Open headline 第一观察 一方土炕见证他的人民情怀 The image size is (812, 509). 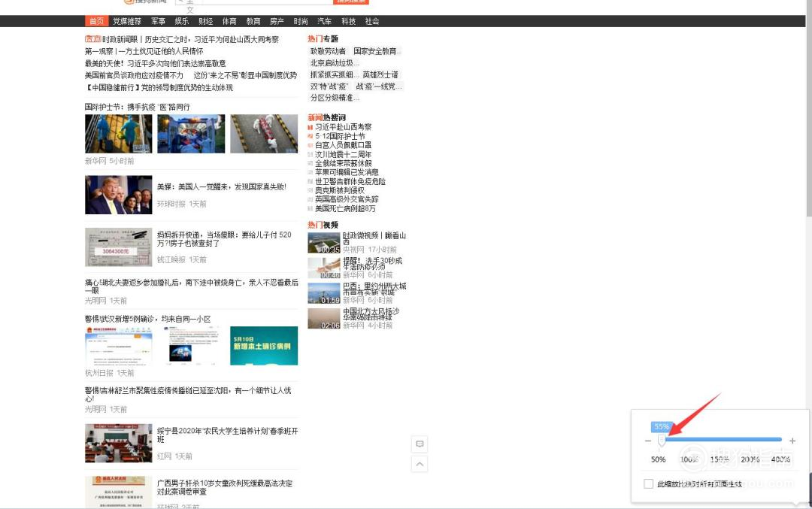[x=144, y=51]
